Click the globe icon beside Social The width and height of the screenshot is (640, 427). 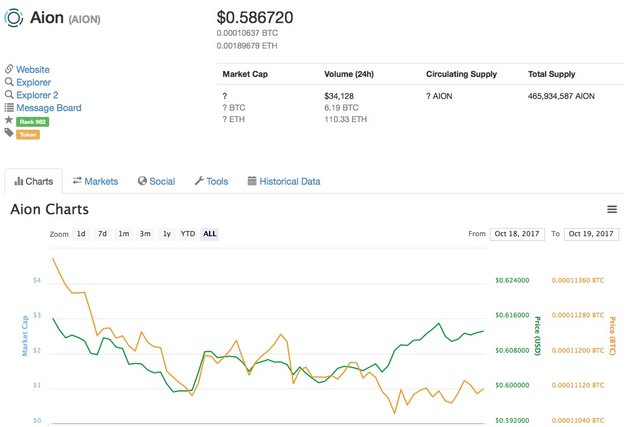pyautogui.click(x=142, y=181)
